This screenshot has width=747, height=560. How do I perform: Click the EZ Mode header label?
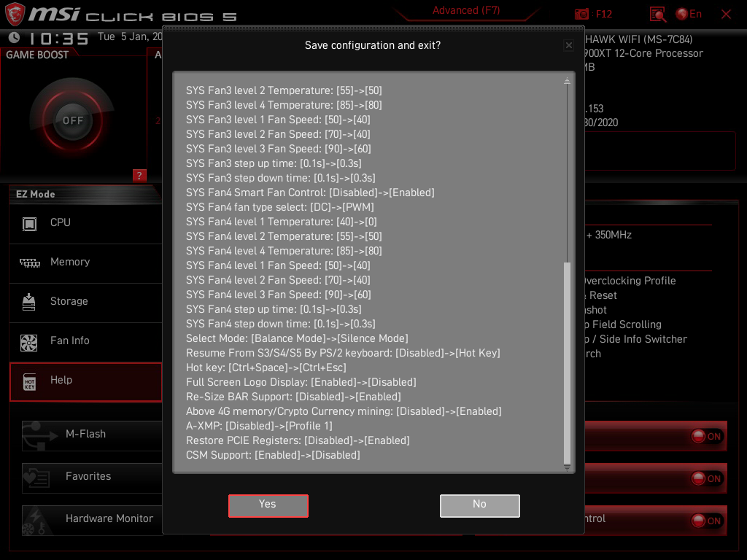click(35, 194)
